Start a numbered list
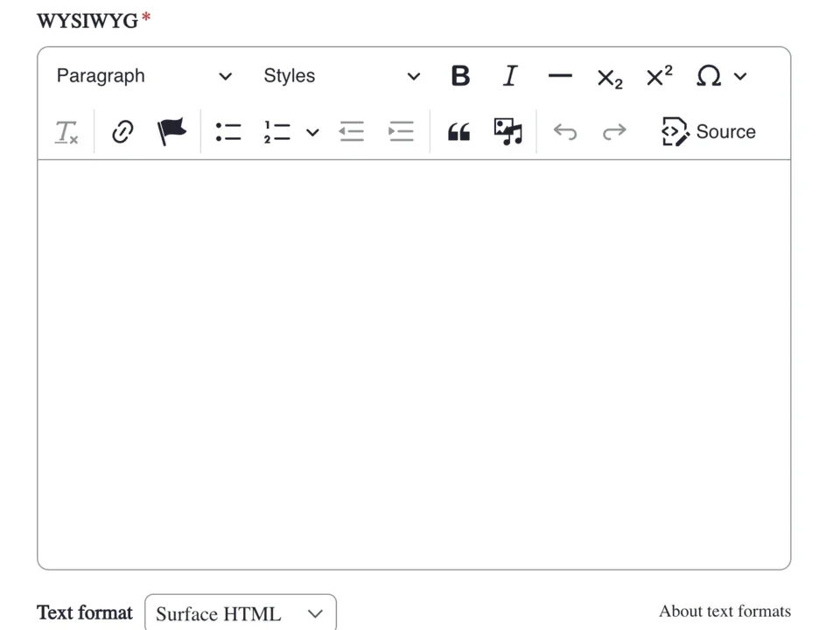This screenshot has width=840, height=630. click(276, 131)
